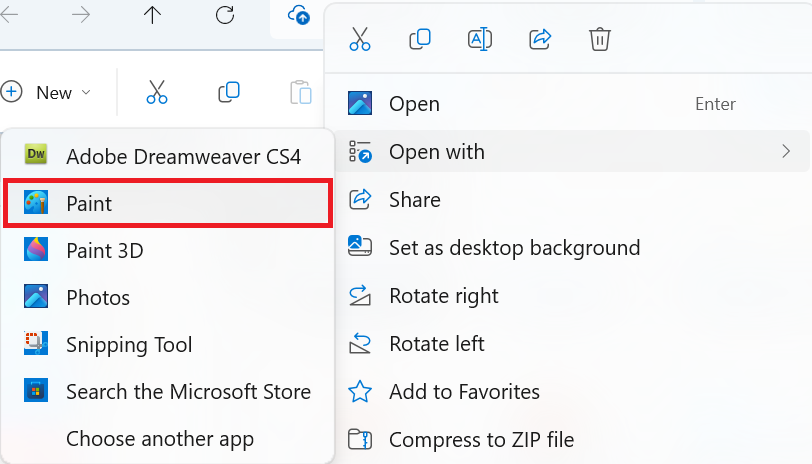Image resolution: width=812 pixels, height=464 pixels.
Task: Expand the Open with submenu chevron
Action: [x=785, y=152]
